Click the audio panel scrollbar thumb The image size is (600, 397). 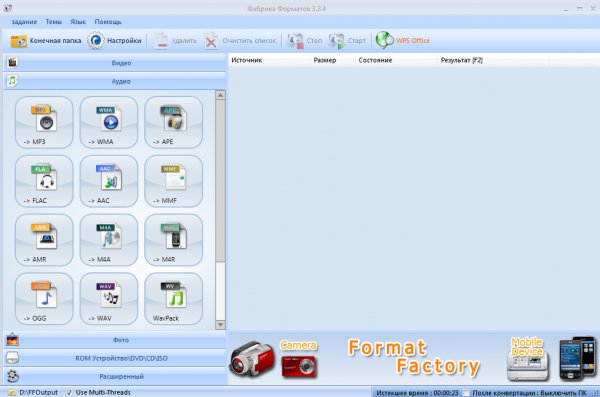(220, 181)
